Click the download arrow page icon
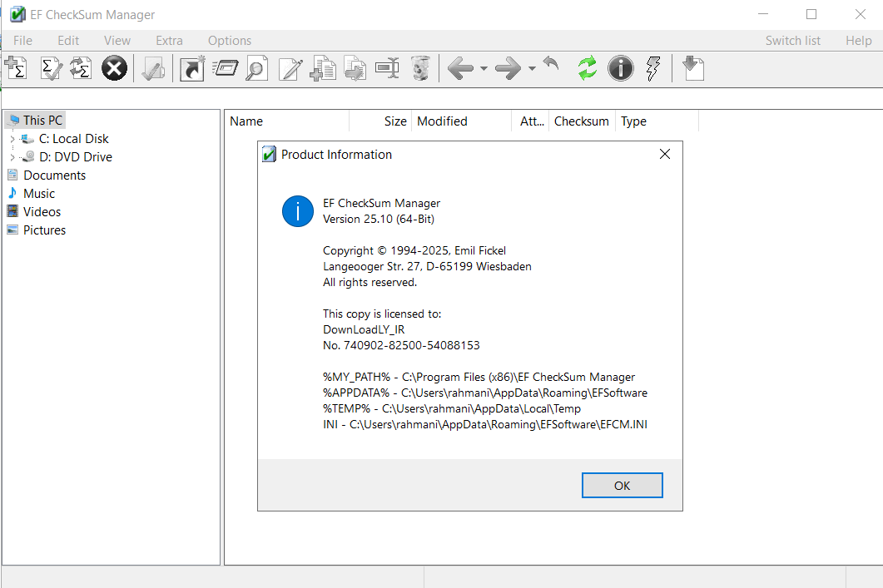Viewport: 883px width, 588px height. pos(693,68)
